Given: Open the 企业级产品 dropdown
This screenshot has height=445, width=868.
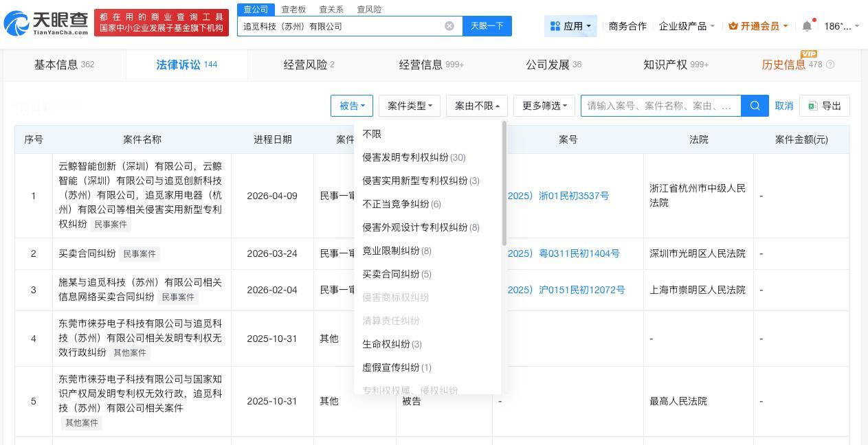Looking at the screenshot, I should tap(687, 26).
